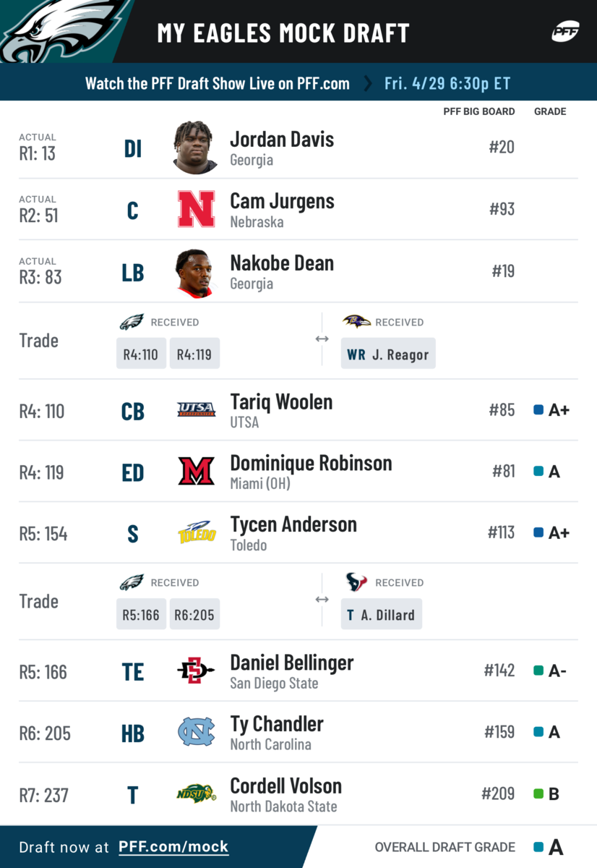The image size is (597, 868).
Task: Click the San Diego State logo
Action: [196, 671]
